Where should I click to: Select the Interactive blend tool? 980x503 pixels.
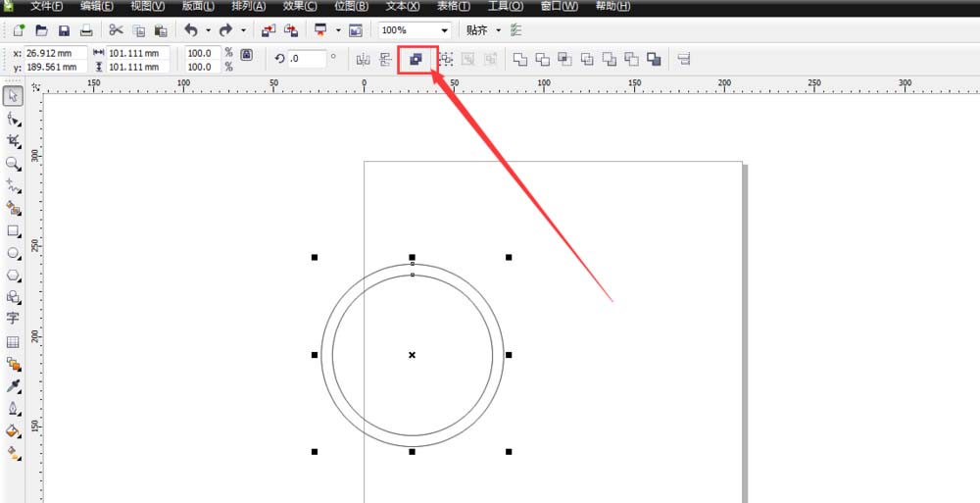14,364
